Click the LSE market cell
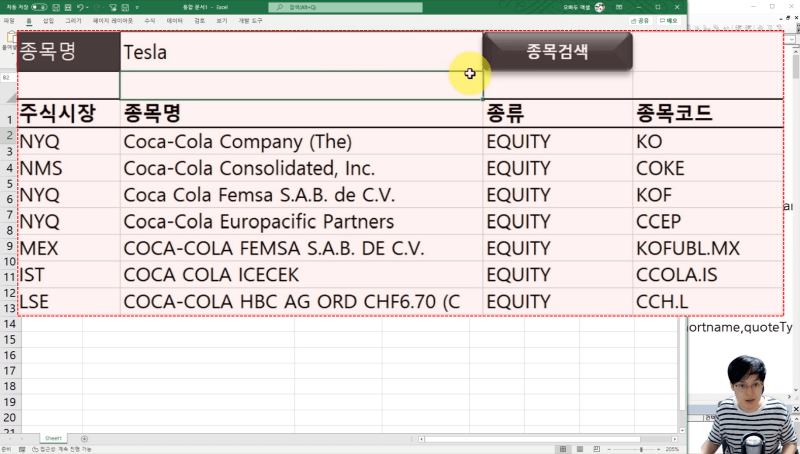800x454 pixels. 69,301
